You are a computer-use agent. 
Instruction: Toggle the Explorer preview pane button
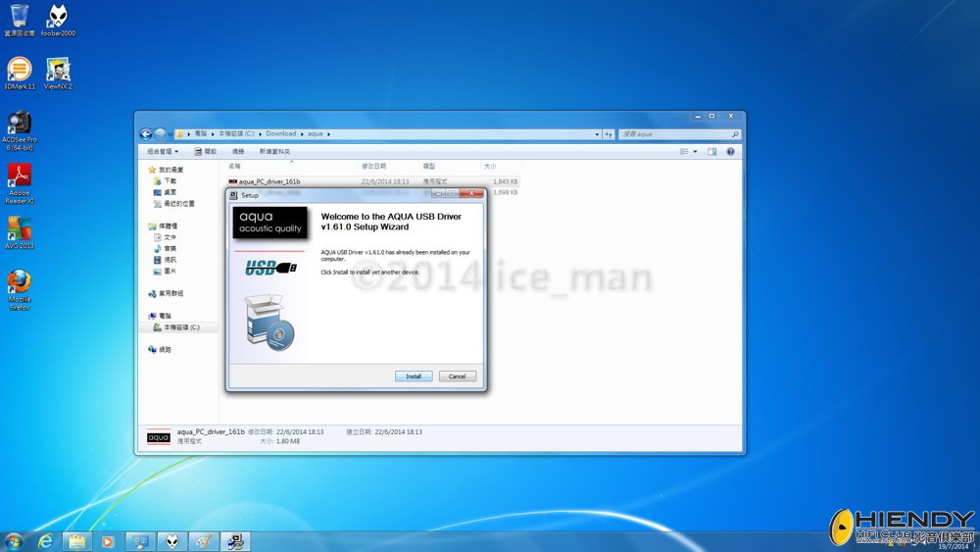712,152
